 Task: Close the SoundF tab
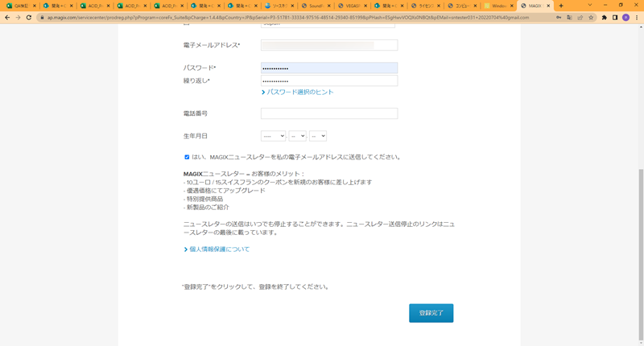click(x=329, y=6)
